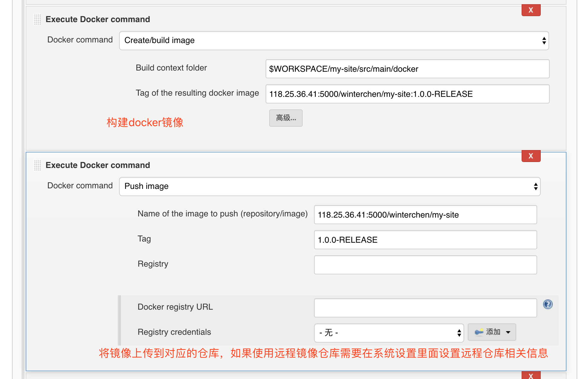Focus the Build context folder field
The width and height of the screenshot is (588, 379).
click(407, 69)
